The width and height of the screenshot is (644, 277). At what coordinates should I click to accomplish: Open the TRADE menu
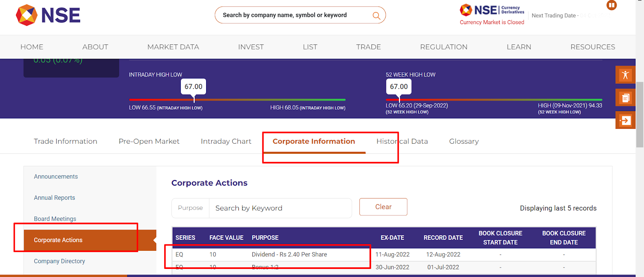tap(368, 47)
